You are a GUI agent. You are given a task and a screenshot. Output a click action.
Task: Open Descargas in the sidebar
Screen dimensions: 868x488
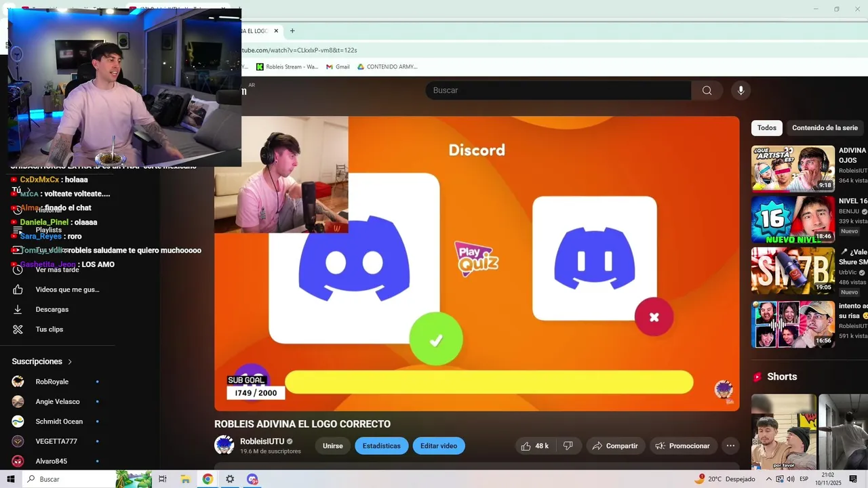(x=52, y=309)
